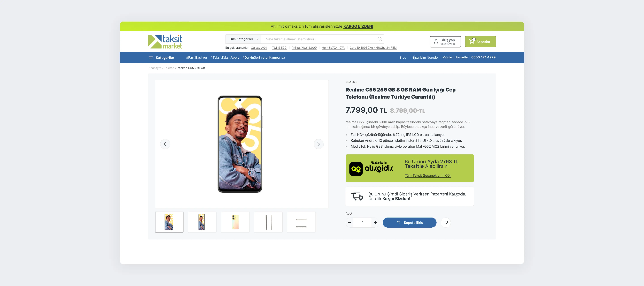Click the Giriş yap user icon
This screenshot has width=644, height=286.
point(436,42)
